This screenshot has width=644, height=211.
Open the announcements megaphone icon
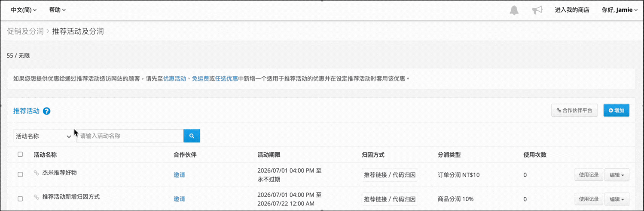coord(537,10)
